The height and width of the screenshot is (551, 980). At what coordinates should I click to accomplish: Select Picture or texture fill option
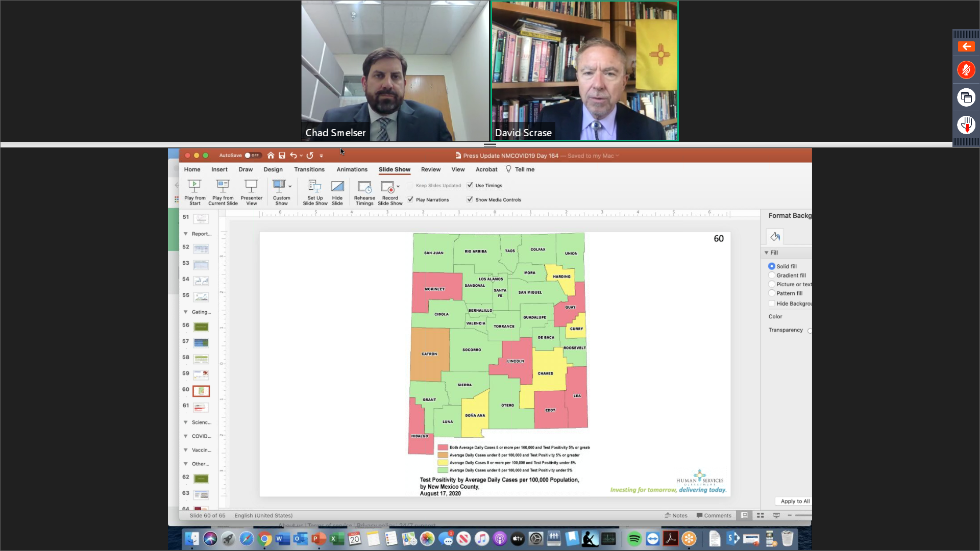(772, 284)
